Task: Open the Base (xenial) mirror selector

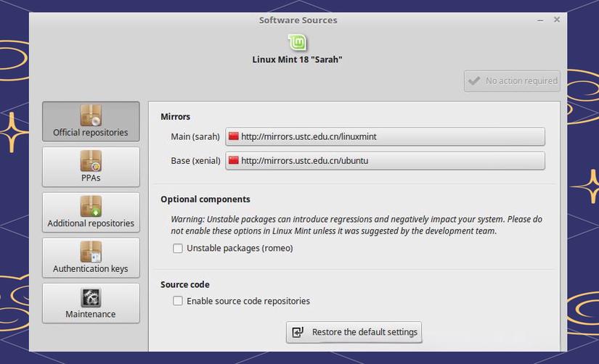Action: tap(385, 161)
